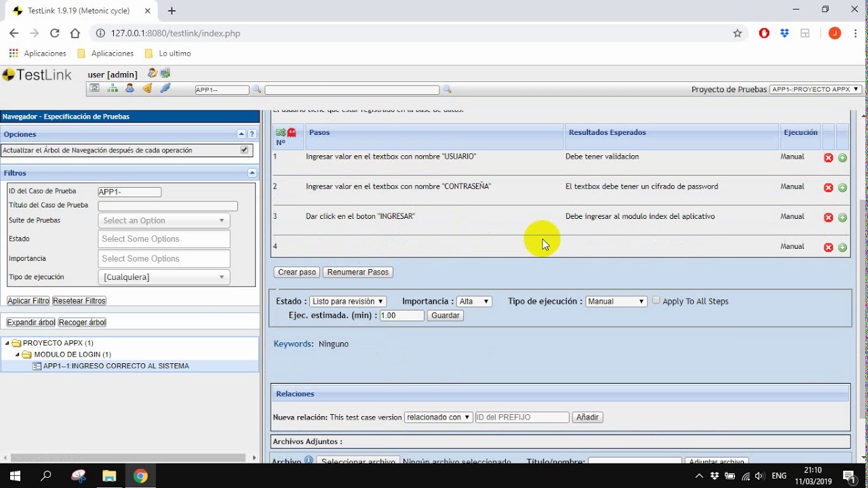Click the magnifier next to APP1-- search box
The image size is (868, 488).
257,89
